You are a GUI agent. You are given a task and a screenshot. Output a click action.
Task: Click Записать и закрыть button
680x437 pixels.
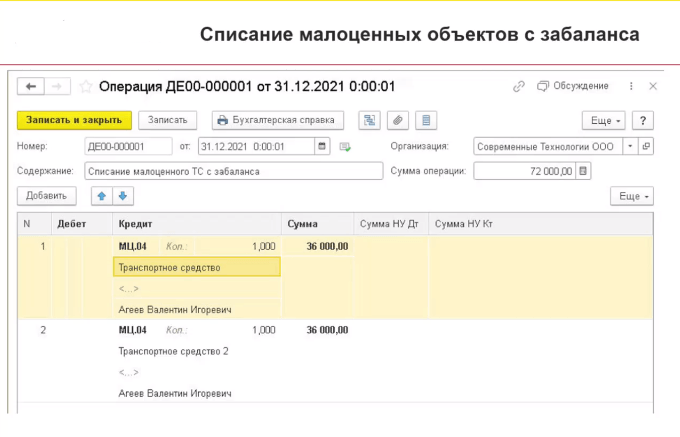click(73, 120)
